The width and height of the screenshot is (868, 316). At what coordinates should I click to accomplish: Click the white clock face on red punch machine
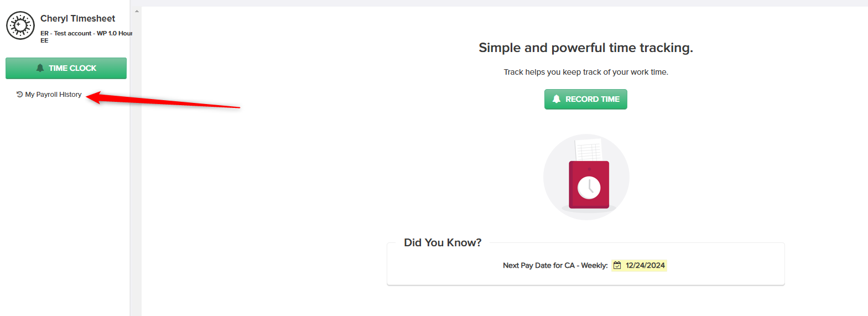point(589,188)
